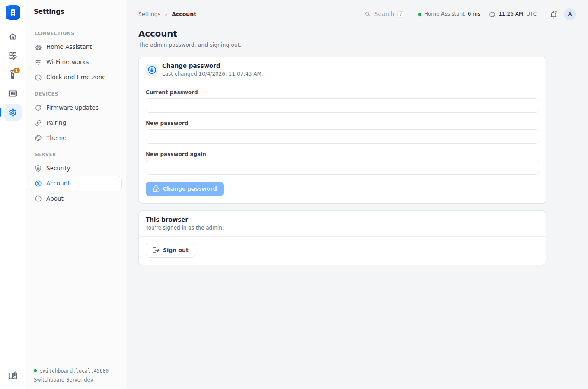Click the Settings breadcrumb link

[x=149, y=14]
